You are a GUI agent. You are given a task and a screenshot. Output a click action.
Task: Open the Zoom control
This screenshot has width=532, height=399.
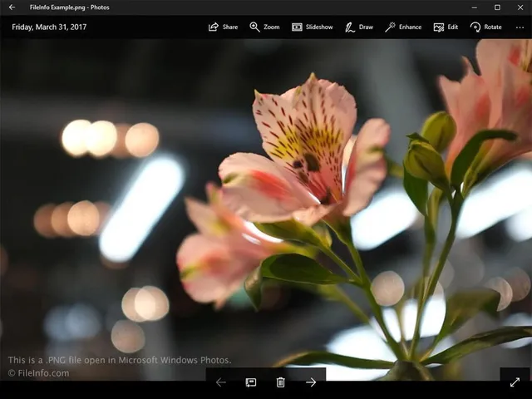point(264,27)
